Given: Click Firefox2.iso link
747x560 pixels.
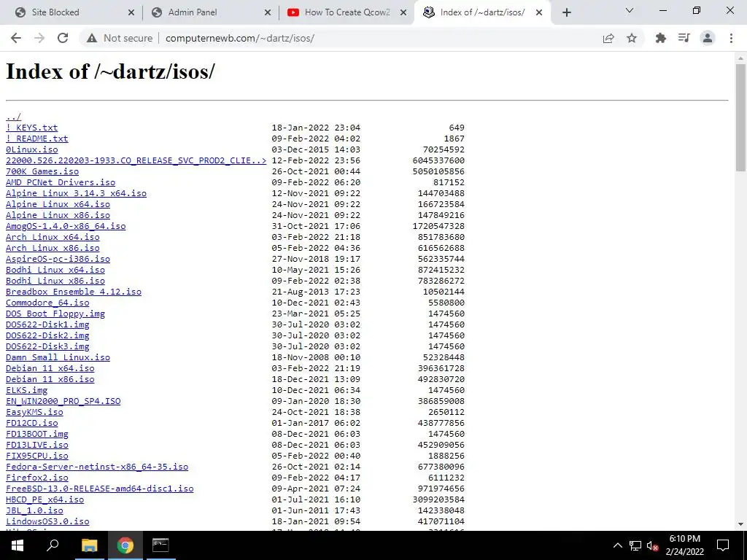Looking at the screenshot, I should (37, 478).
